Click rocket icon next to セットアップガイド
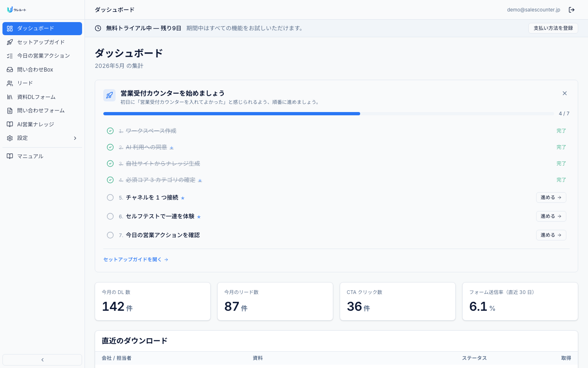 [x=10, y=42]
